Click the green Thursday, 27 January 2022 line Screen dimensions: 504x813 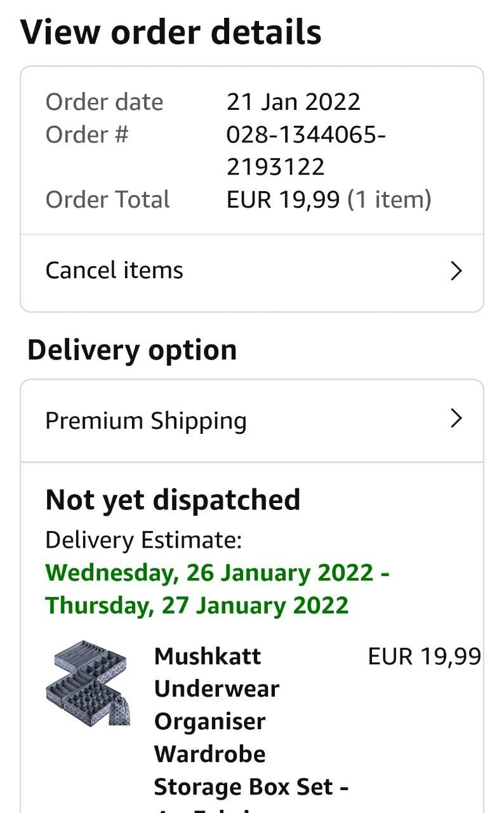click(x=197, y=605)
